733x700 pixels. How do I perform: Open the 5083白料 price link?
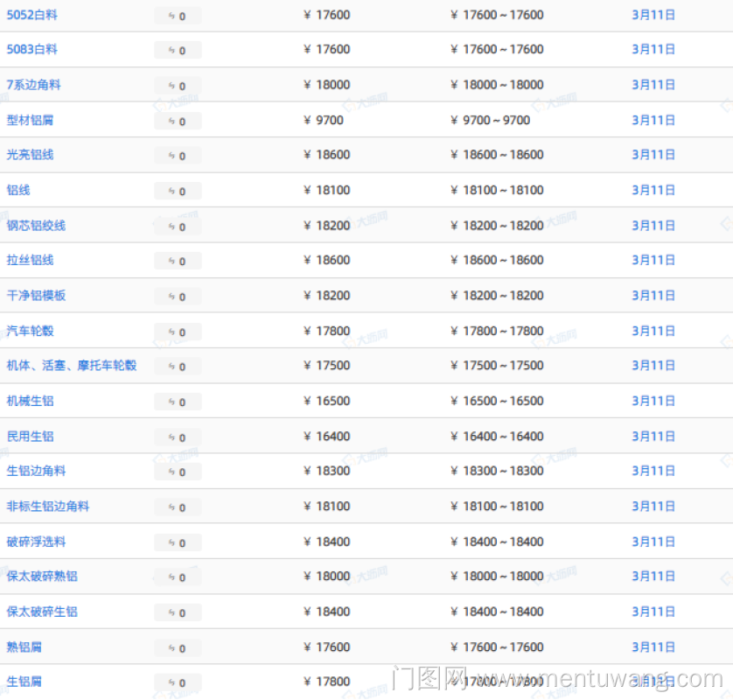(x=32, y=50)
